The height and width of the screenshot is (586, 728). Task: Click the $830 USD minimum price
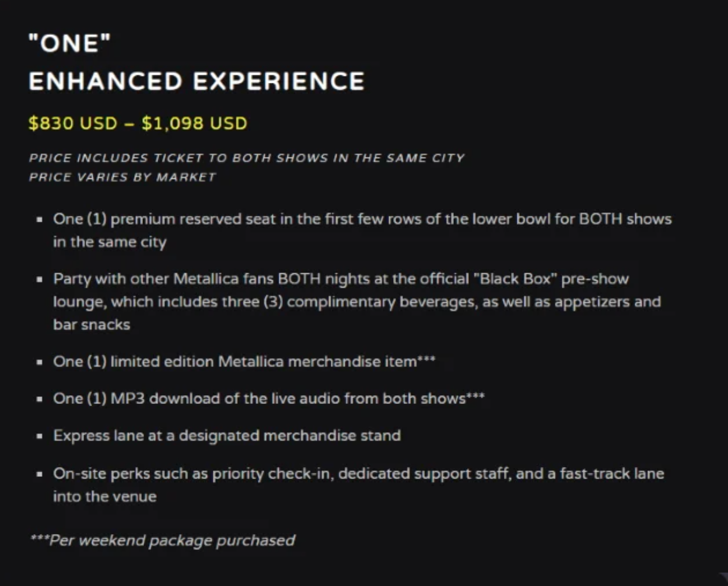point(73,123)
